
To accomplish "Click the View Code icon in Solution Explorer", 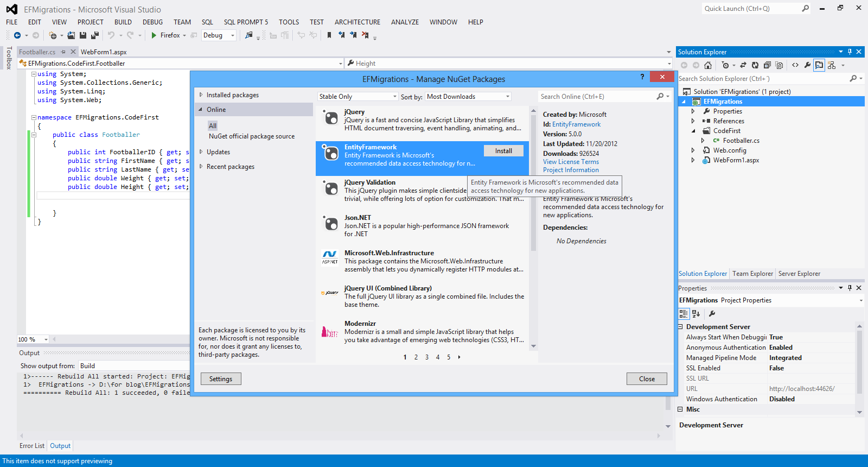I will point(795,65).
